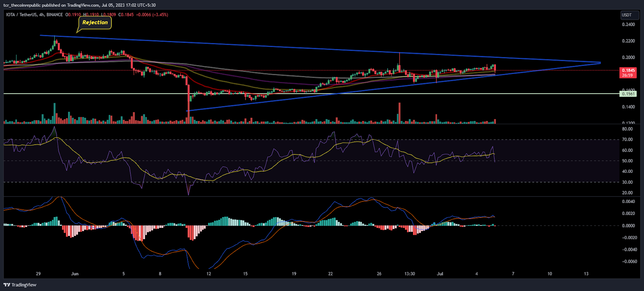
Task: Click the 10 date label on time axis
Action: [549, 274]
